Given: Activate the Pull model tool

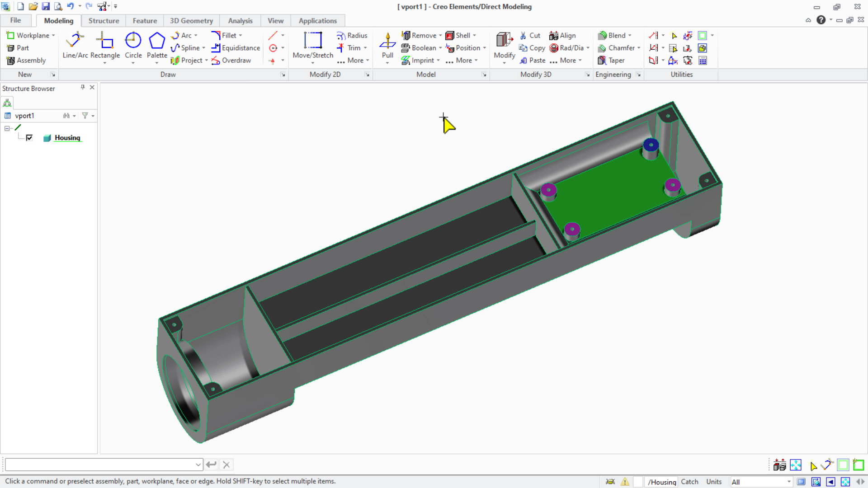Looking at the screenshot, I should coord(387,45).
